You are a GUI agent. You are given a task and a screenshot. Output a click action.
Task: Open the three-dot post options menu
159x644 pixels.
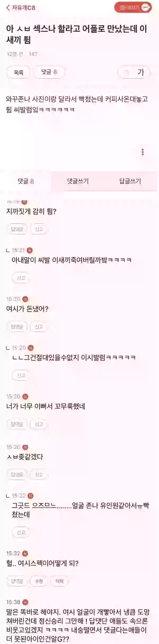pyautogui.click(x=143, y=152)
